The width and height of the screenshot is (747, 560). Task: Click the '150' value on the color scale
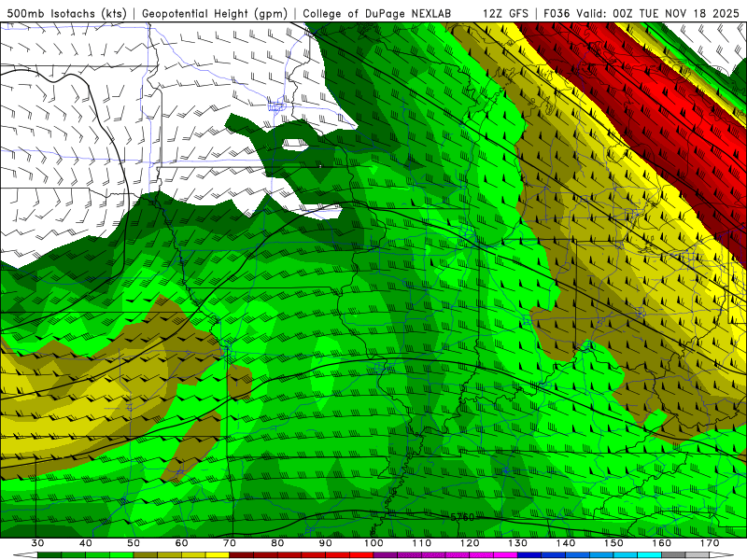[613, 543]
